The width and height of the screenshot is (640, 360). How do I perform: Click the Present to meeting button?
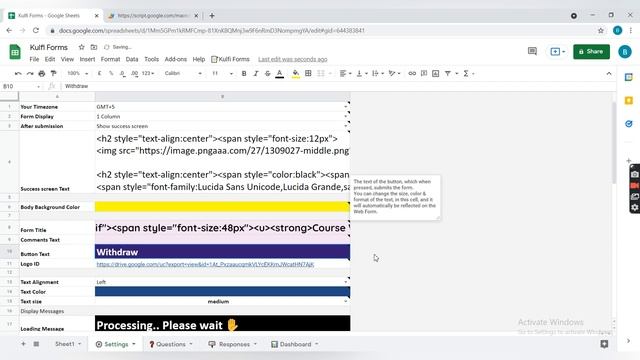pos(558,51)
